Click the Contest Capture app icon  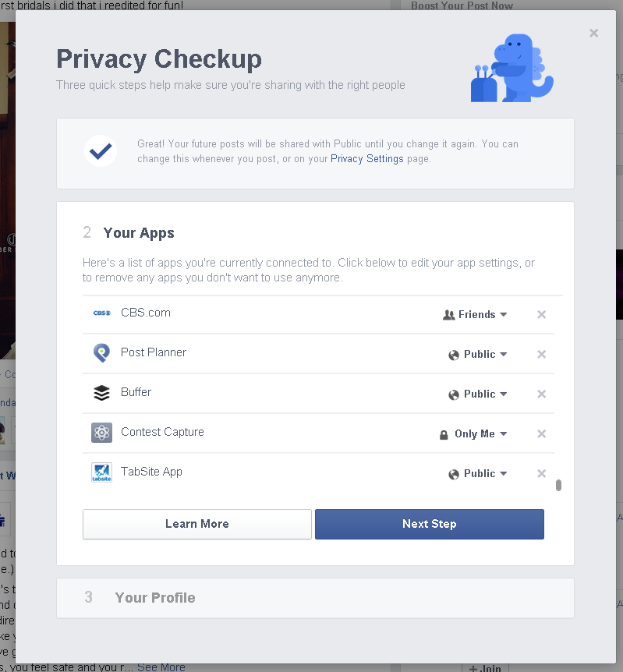point(101,433)
